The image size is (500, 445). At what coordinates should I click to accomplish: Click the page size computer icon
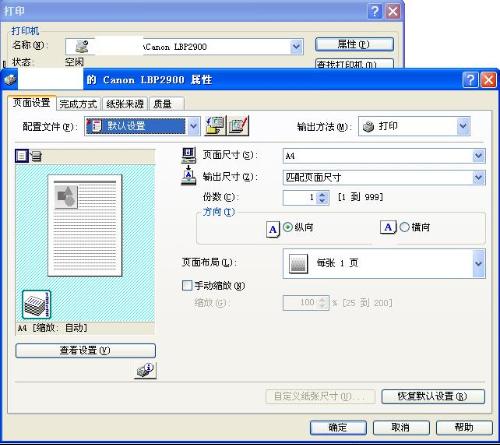[x=189, y=155]
